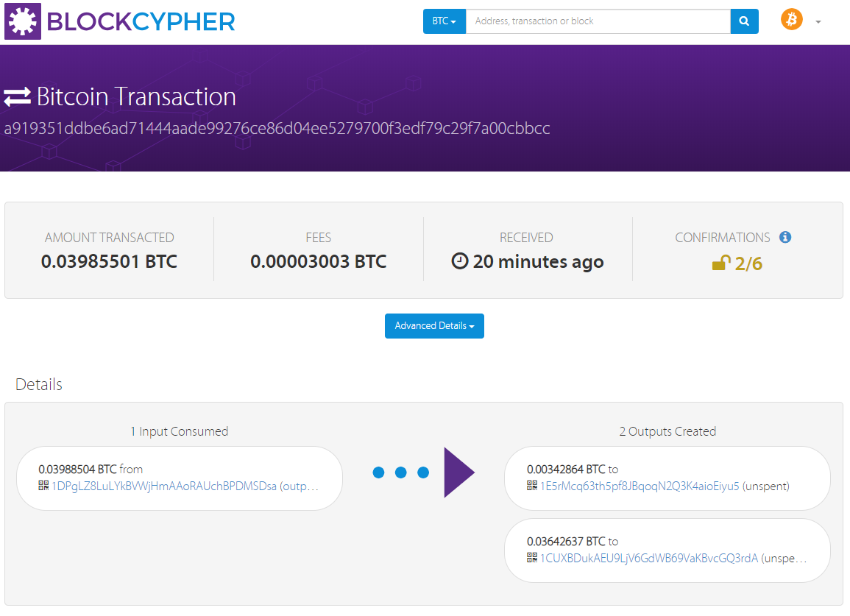
Task: Open the caret menu beside the Bitcoin icon
Action: (818, 22)
